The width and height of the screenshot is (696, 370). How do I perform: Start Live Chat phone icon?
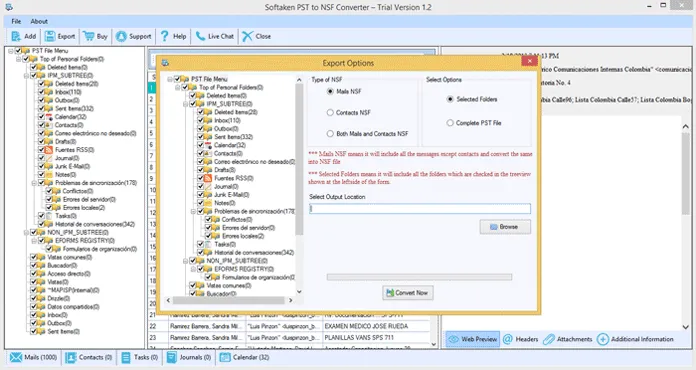point(201,36)
